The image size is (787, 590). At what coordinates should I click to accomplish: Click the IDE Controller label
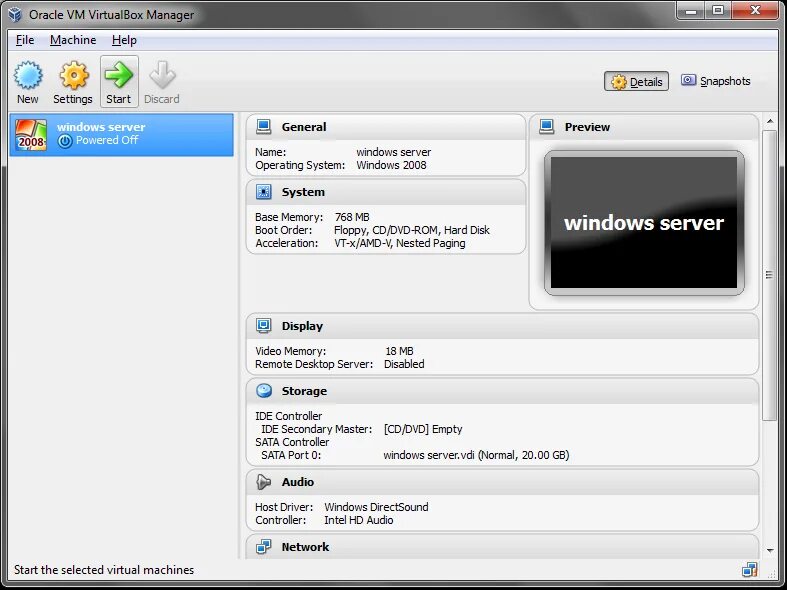pos(289,416)
